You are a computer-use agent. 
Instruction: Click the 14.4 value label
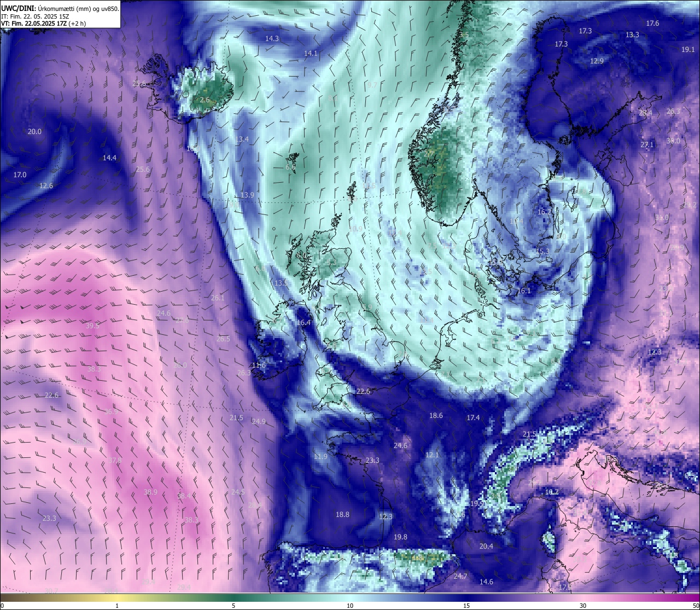click(109, 158)
